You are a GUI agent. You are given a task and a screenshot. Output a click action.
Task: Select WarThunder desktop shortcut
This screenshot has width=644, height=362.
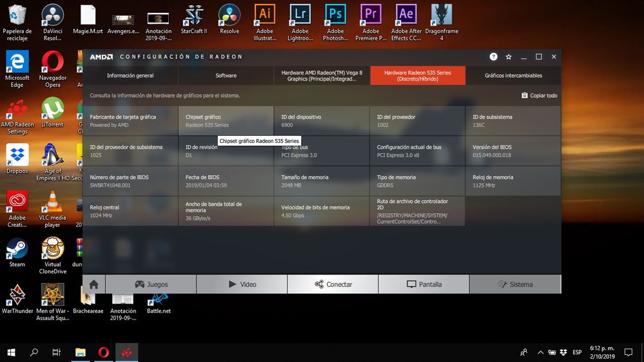[17, 300]
